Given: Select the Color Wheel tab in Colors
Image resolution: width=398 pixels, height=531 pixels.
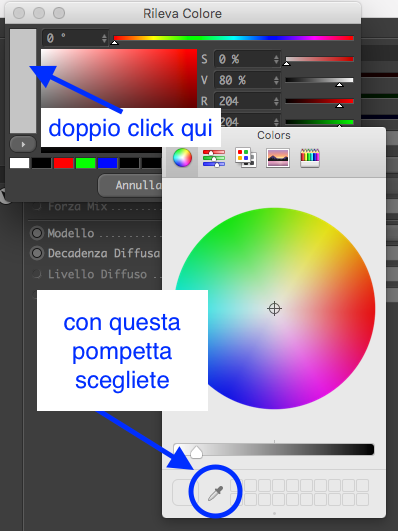Looking at the screenshot, I should point(183,158).
